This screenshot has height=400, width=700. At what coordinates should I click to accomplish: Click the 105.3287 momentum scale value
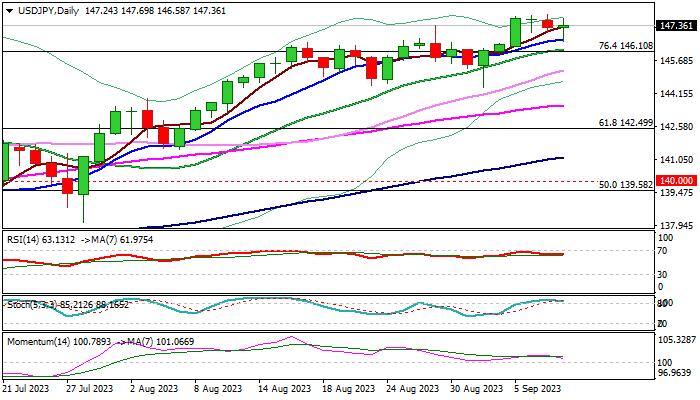tap(677, 340)
